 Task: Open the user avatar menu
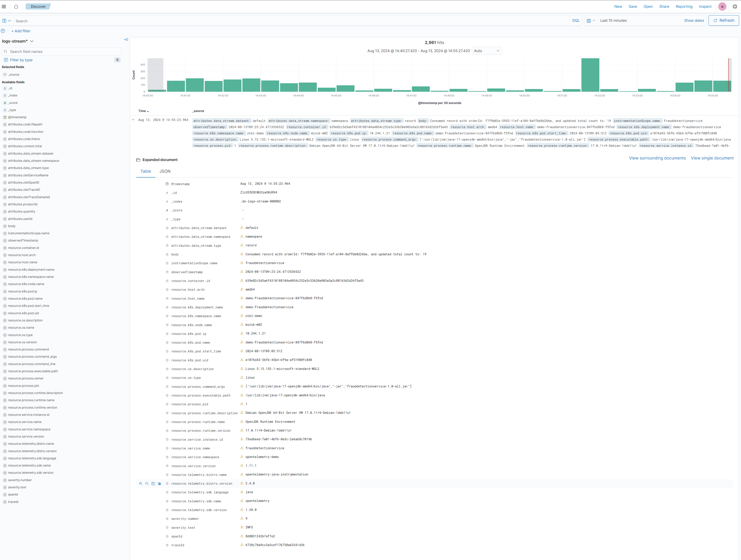(x=722, y=6)
